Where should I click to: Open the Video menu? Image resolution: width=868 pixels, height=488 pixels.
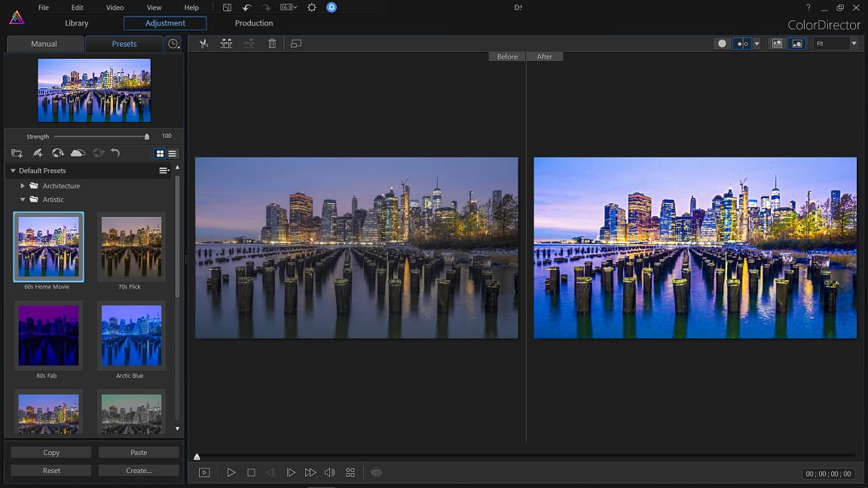pyautogui.click(x=115, y=8)
